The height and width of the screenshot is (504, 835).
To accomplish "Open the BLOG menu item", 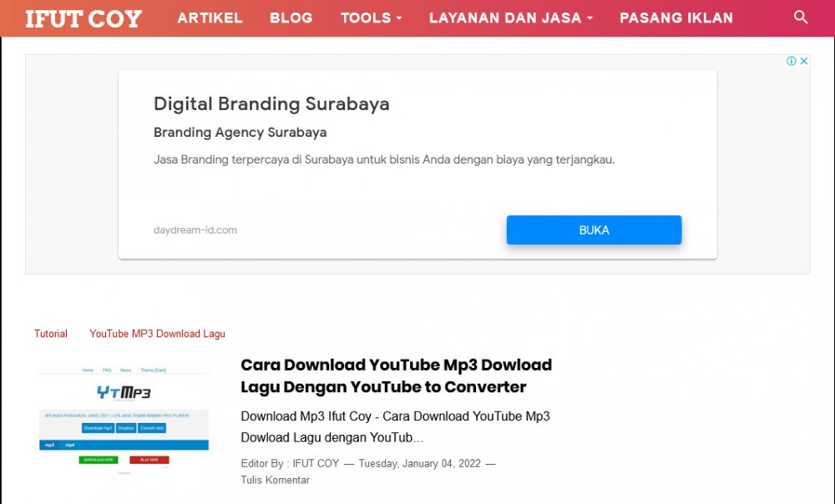I will pyautogui.click(x=291, y=18).
